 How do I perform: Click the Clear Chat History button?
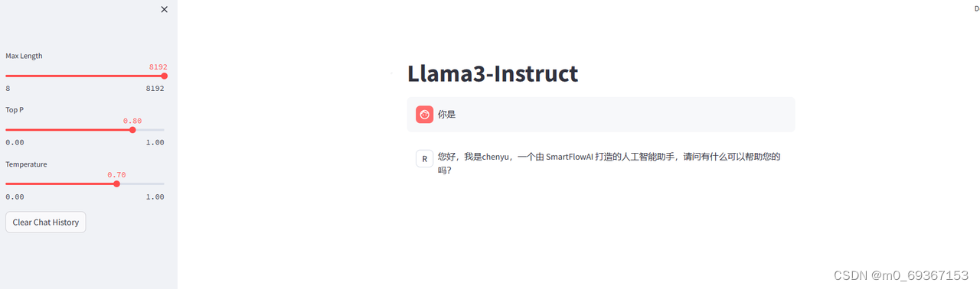[x=46, y=222]
